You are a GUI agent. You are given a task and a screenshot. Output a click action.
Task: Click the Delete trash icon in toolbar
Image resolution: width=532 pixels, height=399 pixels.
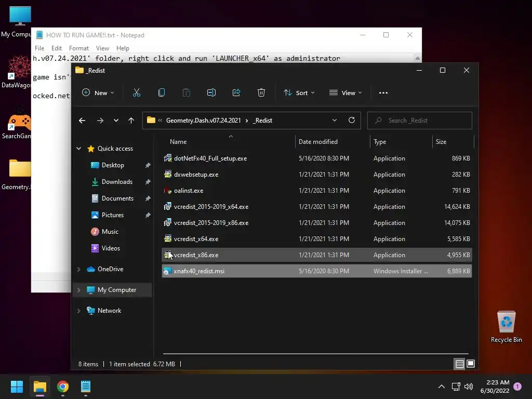point(261,92)
